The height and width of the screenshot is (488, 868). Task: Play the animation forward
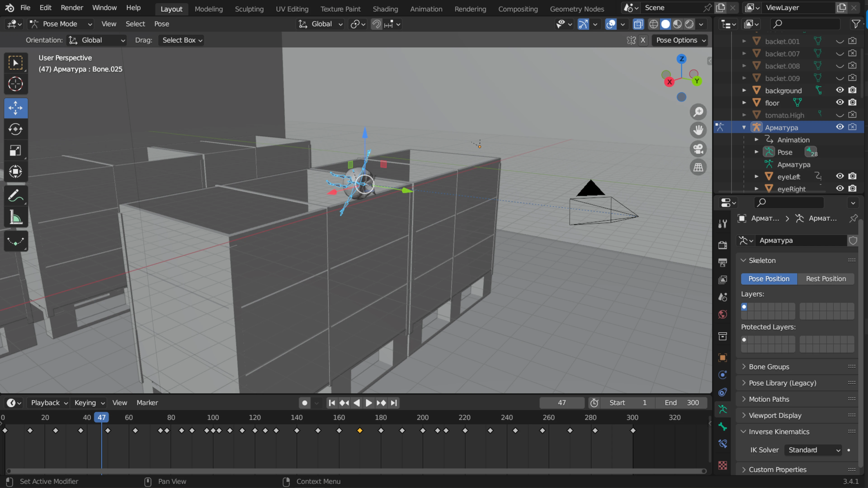pyautogui.click(x=369, y=403)
